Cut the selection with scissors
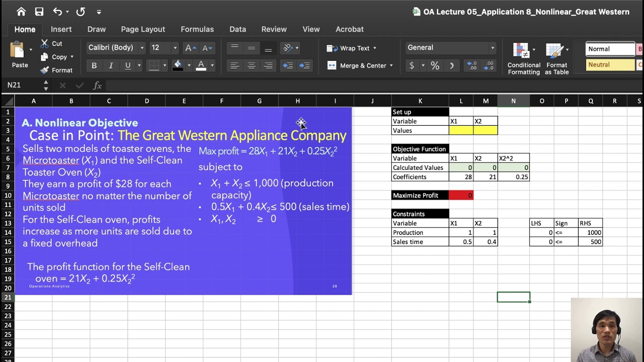Screen dimensions: 644x362 click(51, 44)
